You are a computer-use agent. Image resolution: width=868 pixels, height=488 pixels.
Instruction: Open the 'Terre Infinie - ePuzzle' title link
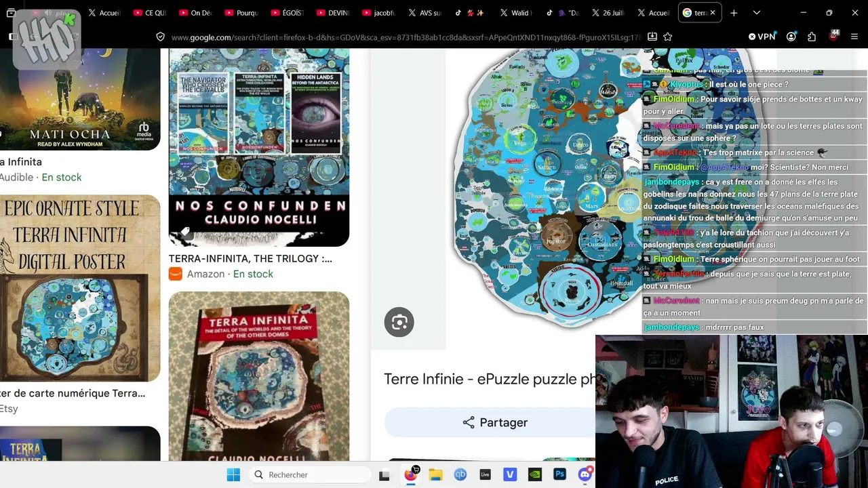489,379
